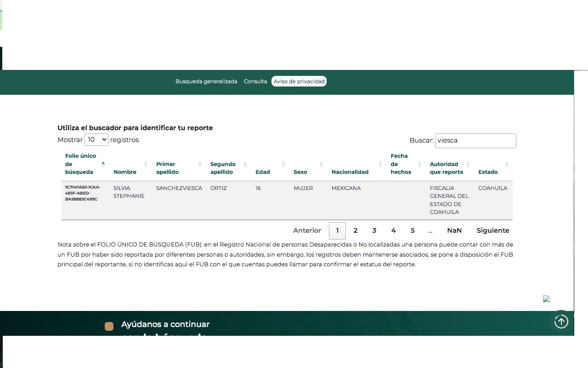
Task: Go to the Siguiente page
Action: click(x=493, y=230)
